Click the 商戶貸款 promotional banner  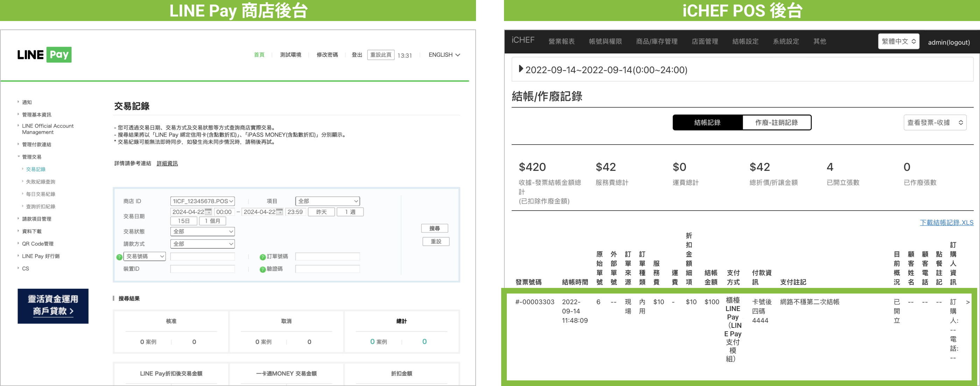pyautogui.click(x=53, y=306)
